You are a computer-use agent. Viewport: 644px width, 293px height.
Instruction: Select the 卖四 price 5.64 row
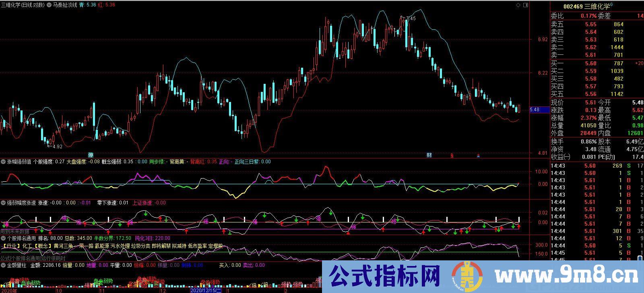click(597, 32)
